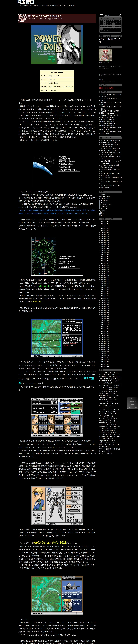Click the magnifier search icon
The width and height of the screenshot is (138, 644).
point(120,15)
